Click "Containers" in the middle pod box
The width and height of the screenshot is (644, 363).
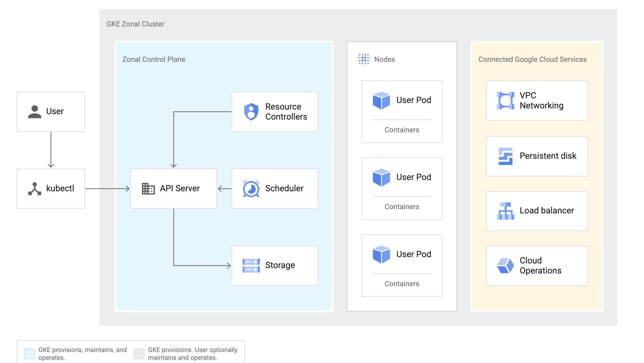(x=402, y=207)
